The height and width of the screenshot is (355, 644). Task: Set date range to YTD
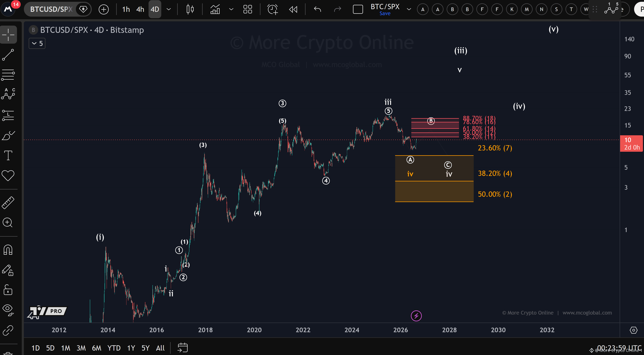click(x=114, y=348)
